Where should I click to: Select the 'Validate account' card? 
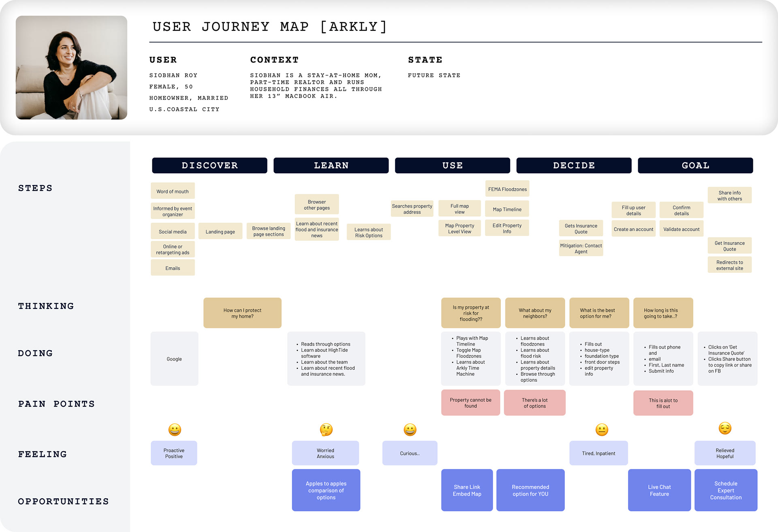681,229
